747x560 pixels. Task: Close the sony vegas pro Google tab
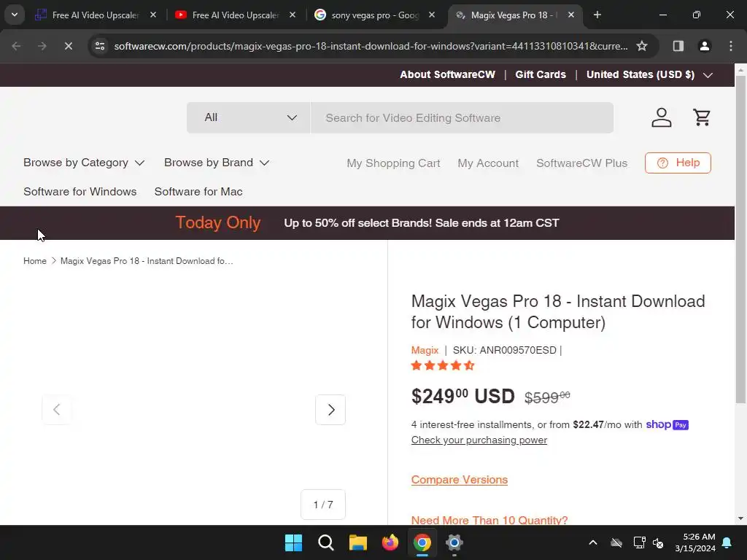[432, 15]
